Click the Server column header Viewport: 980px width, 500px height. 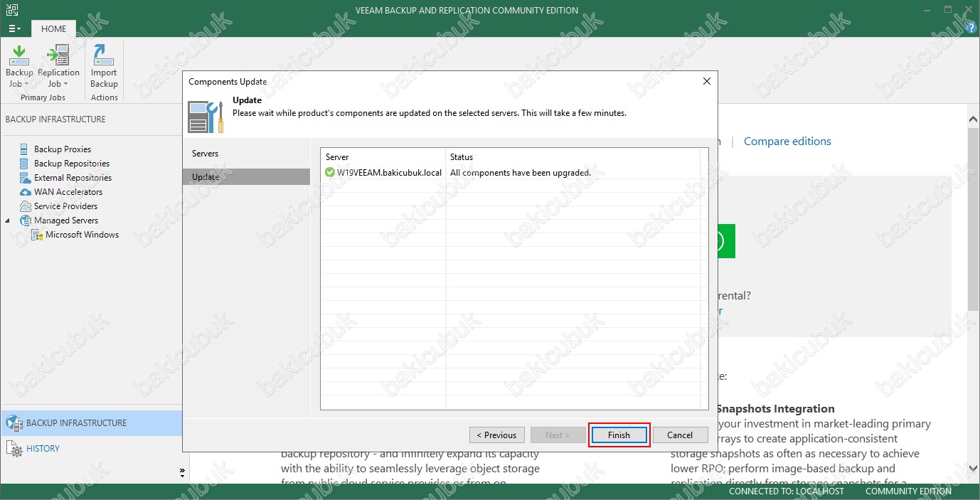pos(383,157)
